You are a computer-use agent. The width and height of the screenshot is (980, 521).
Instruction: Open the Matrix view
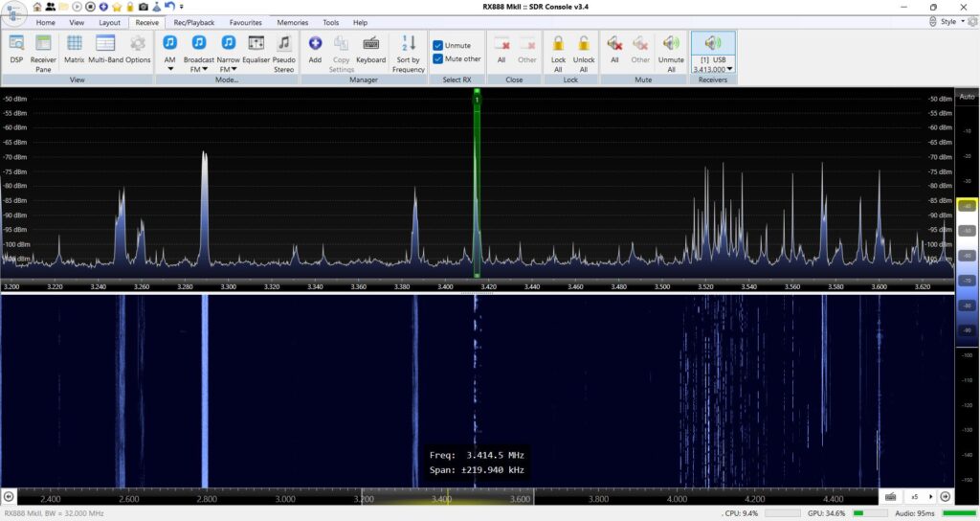(x=74, y=50)
